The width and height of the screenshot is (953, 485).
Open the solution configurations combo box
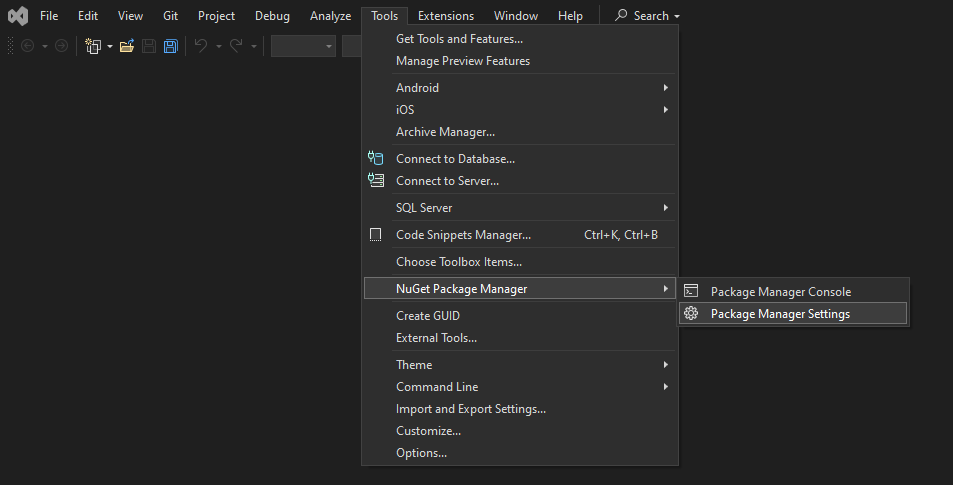pyautogui.click(x=303, y=46)
